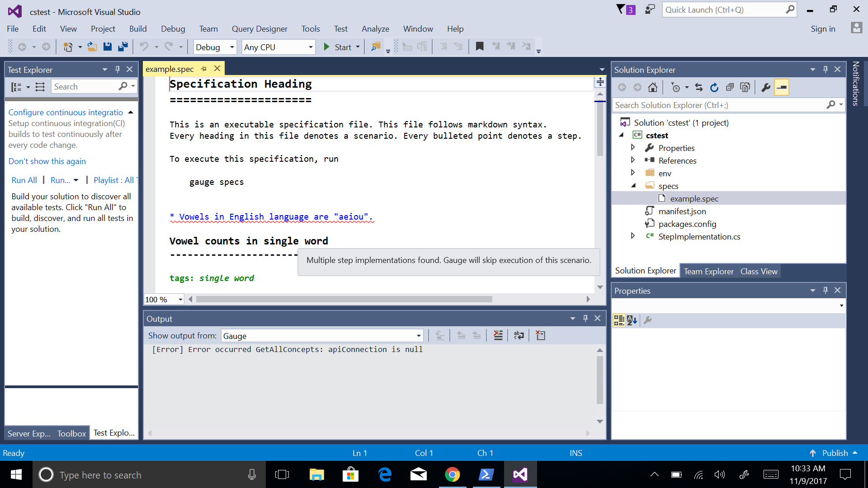Viewport: 868px width, 488px height.
Task: Click Pending Changes Filter clock icon
Action: [x=676, y=87]
